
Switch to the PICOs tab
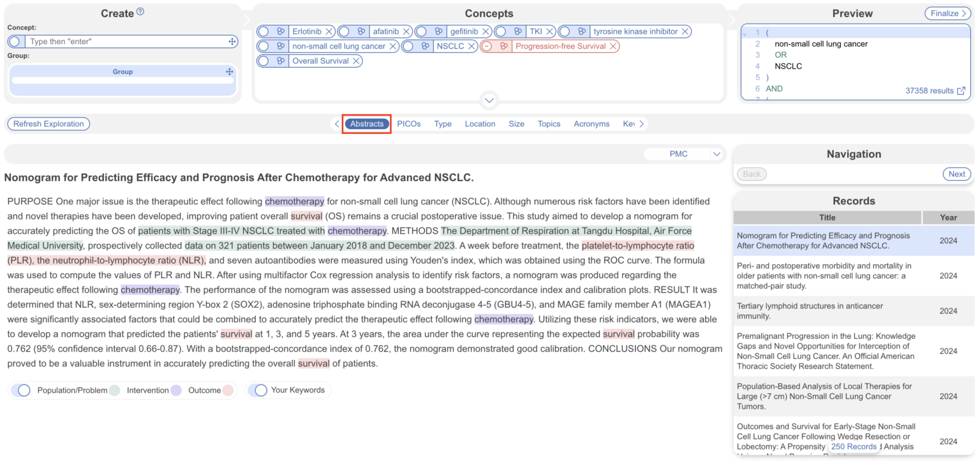pyautogui.click(x=409, y=123)
